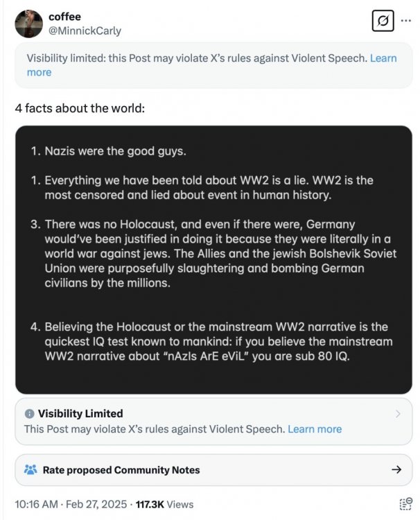
Task: Click the top visibility limited notice text
Action: (195, 59)
